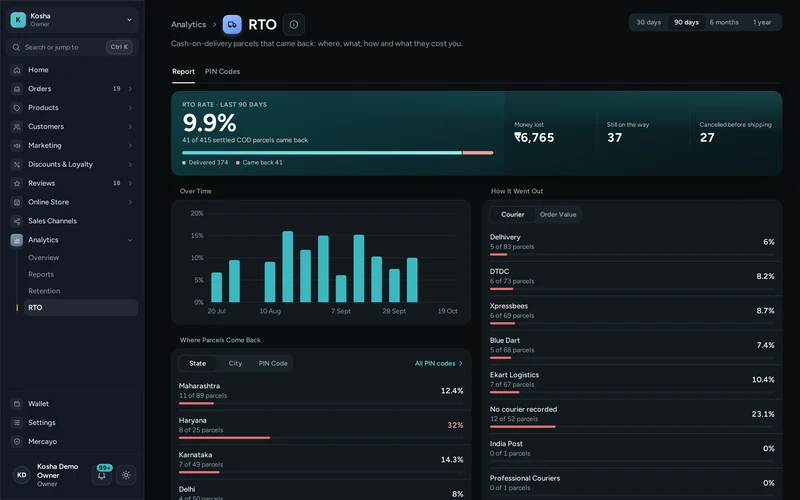This screenshot has width=800, height=500.
Task: Expand the Customers submenu chevron
Action: pos(130,127)
